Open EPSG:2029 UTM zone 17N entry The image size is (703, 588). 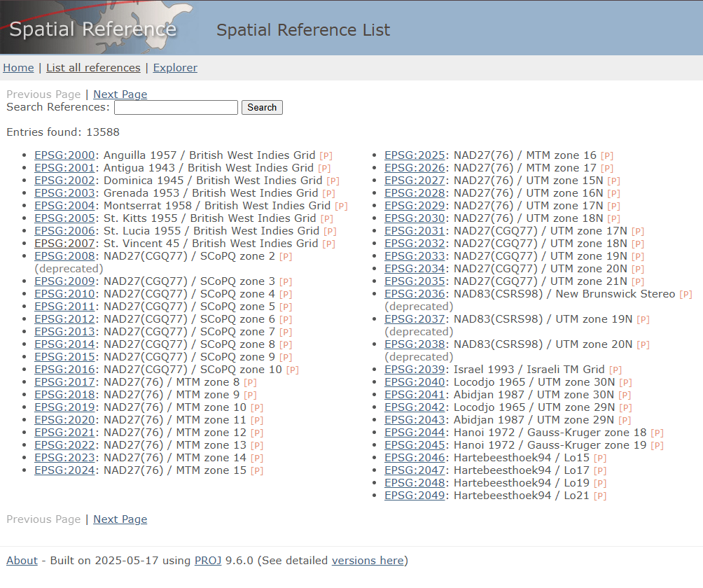[415, 206]
